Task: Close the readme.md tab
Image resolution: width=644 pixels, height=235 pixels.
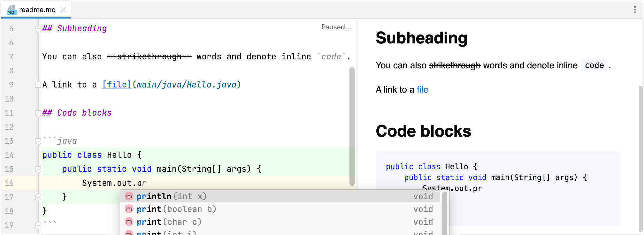Action: click(x=63, y=10)
